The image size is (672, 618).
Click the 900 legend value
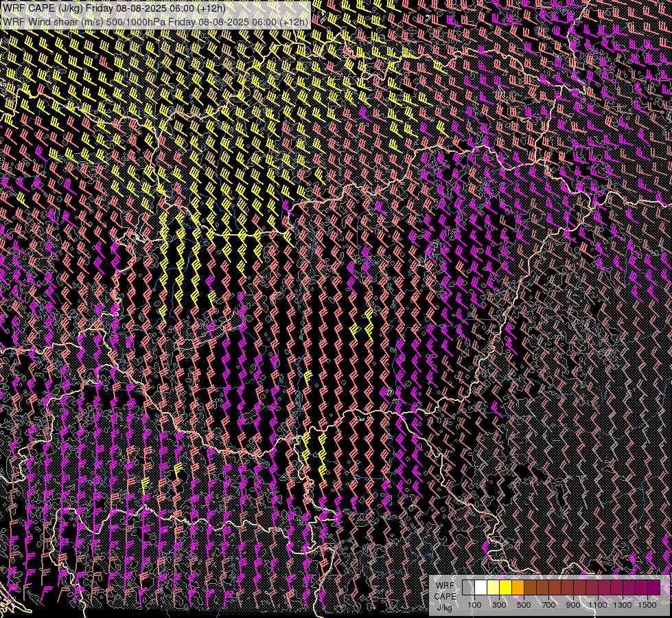tap(573, 605)
